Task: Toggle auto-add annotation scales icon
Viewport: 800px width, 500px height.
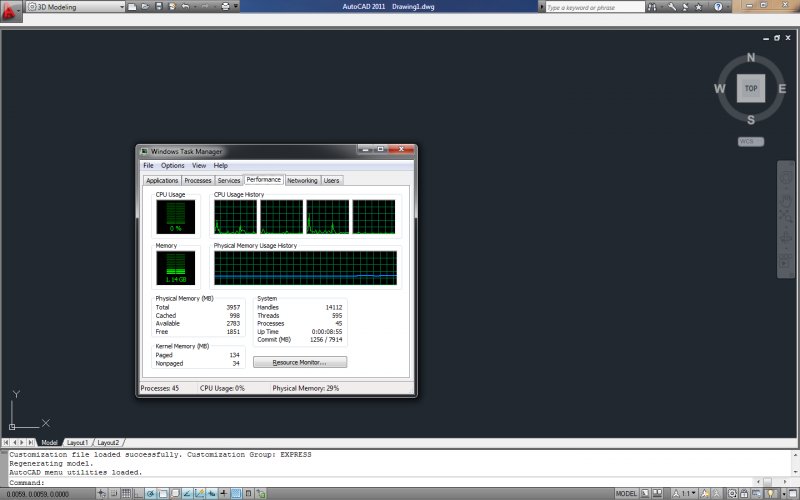Action: click(717, 493)
